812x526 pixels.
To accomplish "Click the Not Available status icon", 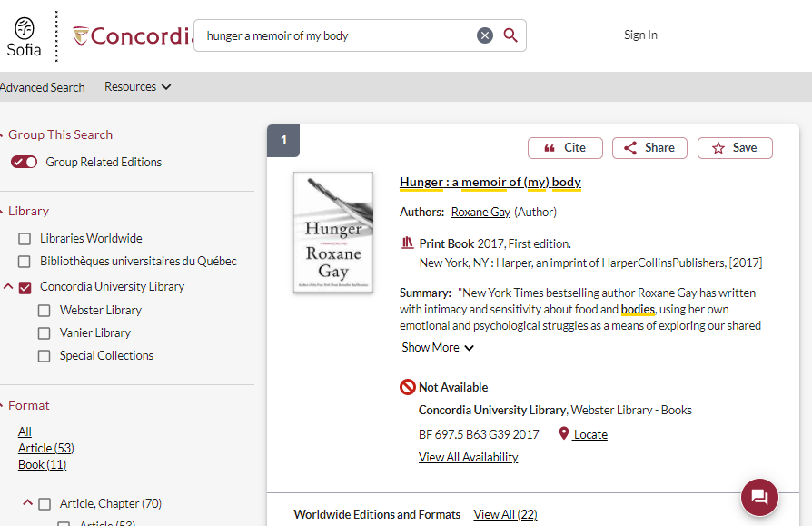I will click(408, 387).
